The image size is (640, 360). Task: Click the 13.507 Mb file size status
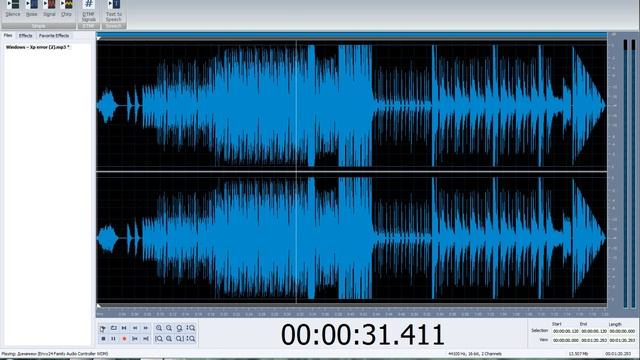point(578,354)
